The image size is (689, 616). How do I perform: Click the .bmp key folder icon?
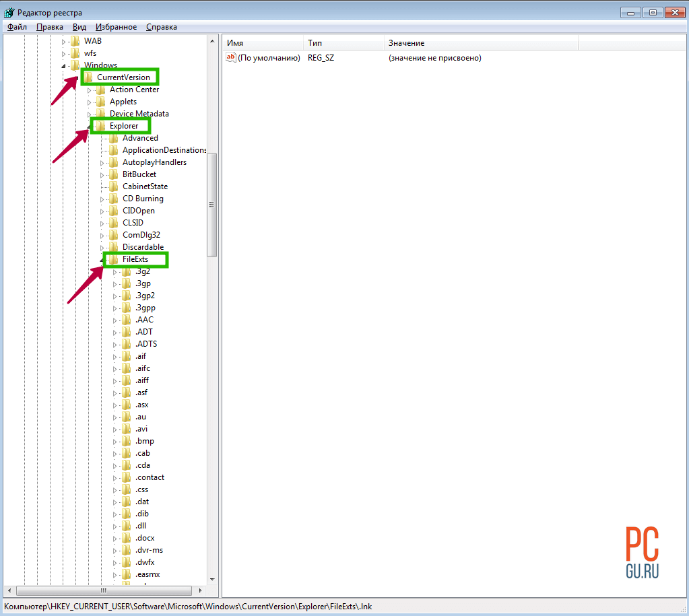point(126,441)
